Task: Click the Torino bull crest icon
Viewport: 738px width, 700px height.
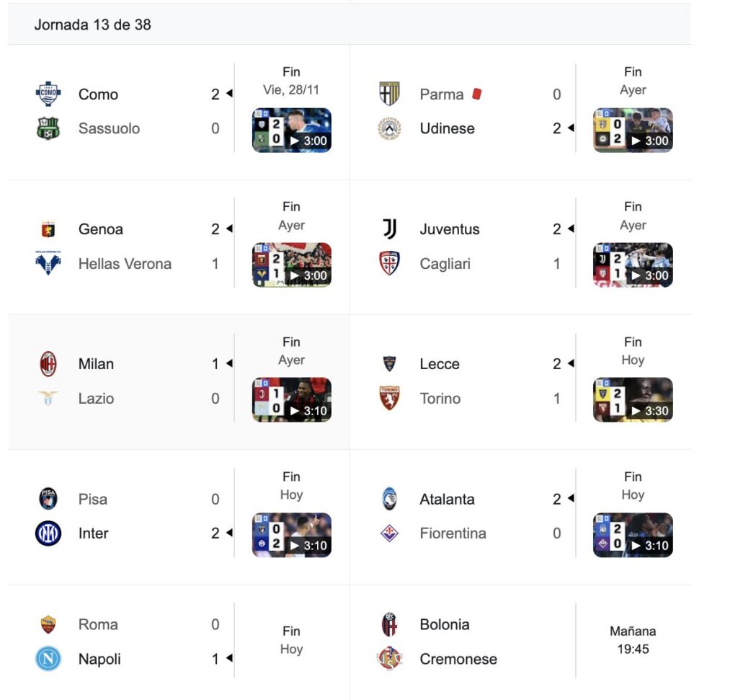Action: pyautogui.click(x=389, y=399)
